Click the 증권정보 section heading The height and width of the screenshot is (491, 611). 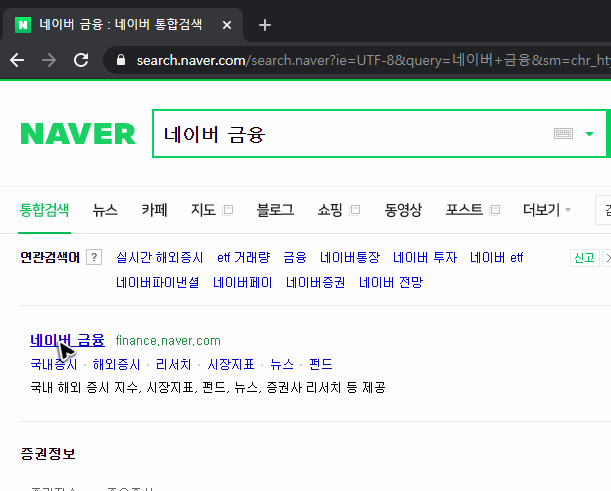[x=48, y=454]
